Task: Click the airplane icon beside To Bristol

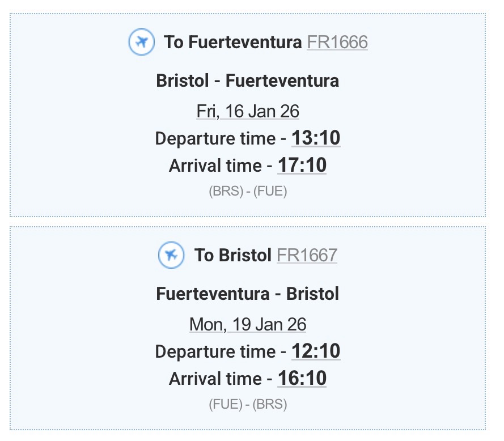Action: tap(171, 255)
